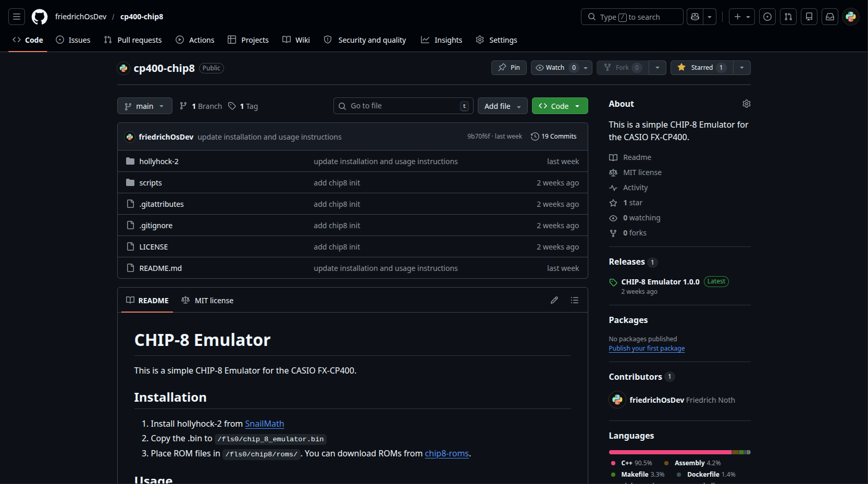This screenshot has width=868, height=484.
Task: Open Security and quality tab
Action: tap(365, 40)
